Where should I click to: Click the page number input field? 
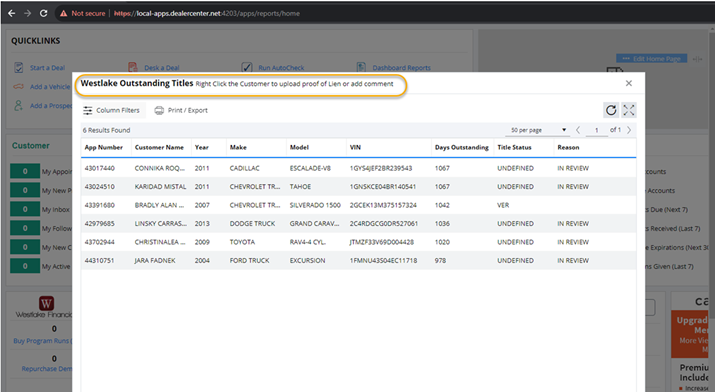596,130
